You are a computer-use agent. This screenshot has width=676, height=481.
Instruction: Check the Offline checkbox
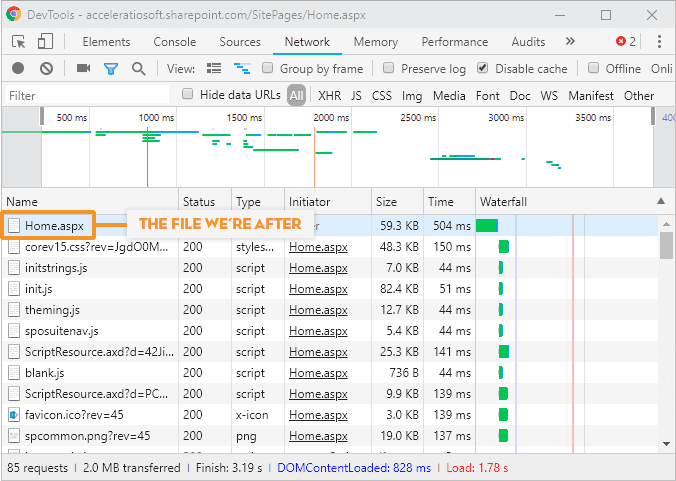click(594, 68)
